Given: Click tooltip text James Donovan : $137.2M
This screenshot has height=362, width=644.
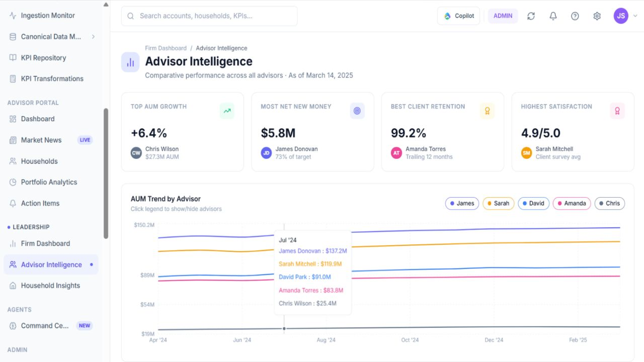Looking at the screenshot, I should pyautogui.click(x=313, y=251).
